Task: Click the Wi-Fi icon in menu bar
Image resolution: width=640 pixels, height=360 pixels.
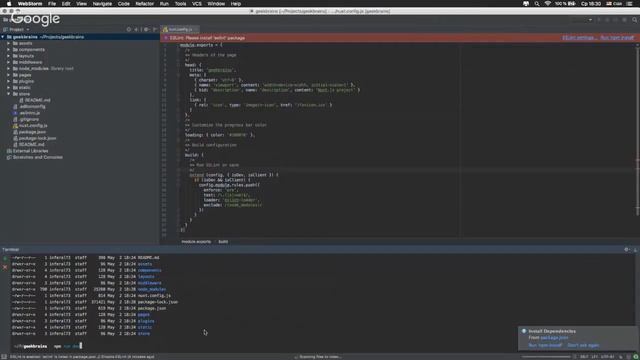Action: tap(547, 4)
